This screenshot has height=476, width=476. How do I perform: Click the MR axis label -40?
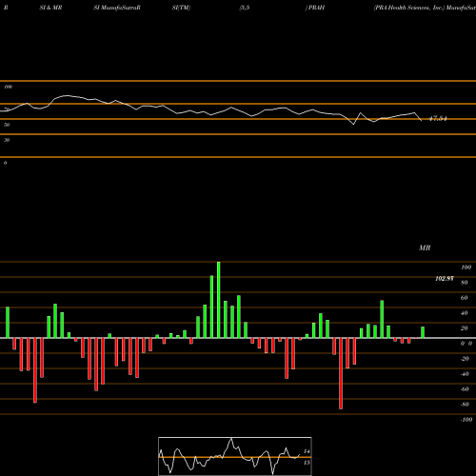[465, 374]
